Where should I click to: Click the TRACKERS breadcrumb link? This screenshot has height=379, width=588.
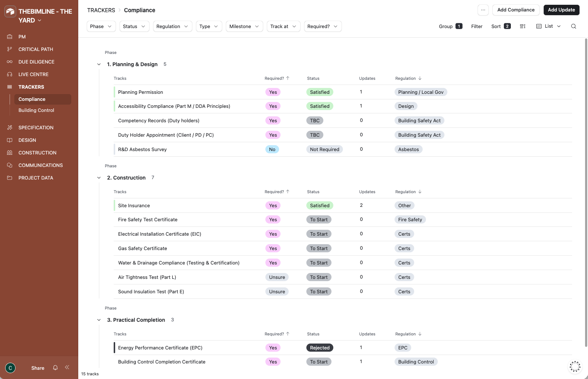[101, 10]
